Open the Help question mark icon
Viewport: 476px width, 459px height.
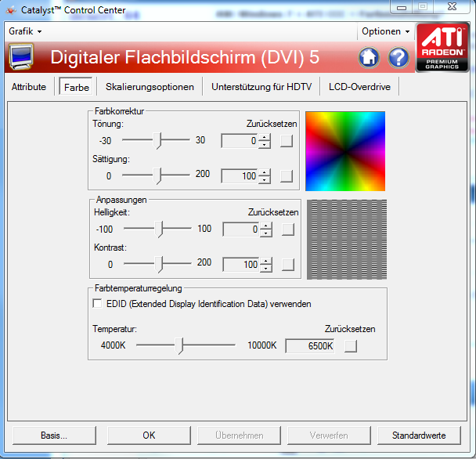398,57
